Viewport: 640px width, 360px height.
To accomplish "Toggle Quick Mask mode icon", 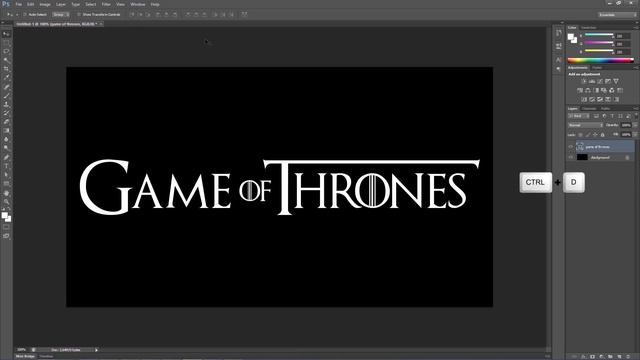I will [x=6, y=228].
